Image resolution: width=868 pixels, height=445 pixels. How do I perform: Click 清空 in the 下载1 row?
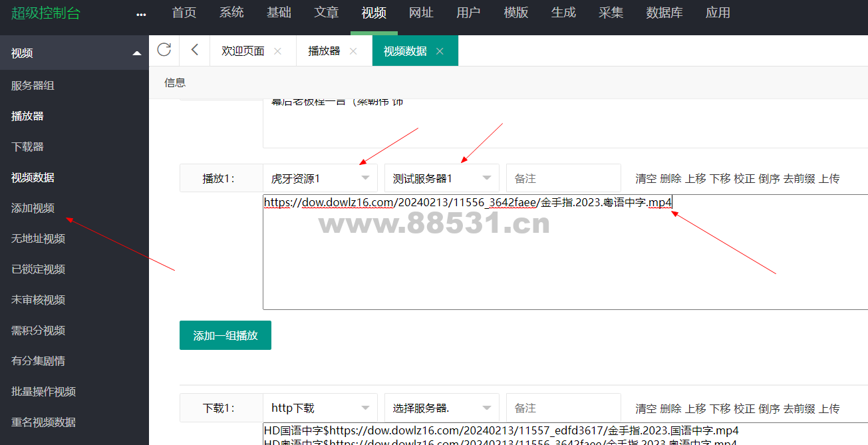coord(646,408)
